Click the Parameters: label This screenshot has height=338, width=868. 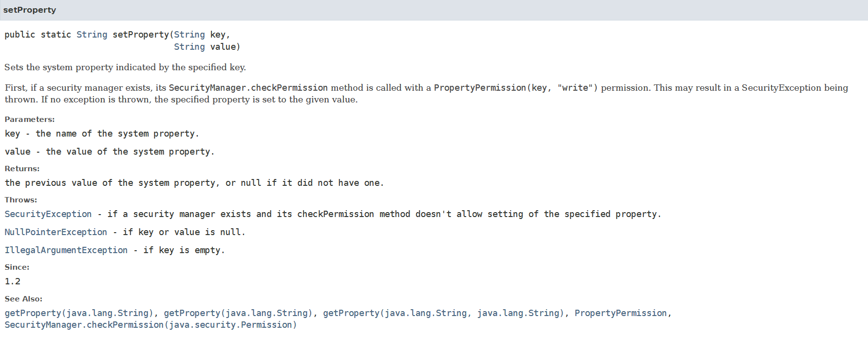coord(30,119)
